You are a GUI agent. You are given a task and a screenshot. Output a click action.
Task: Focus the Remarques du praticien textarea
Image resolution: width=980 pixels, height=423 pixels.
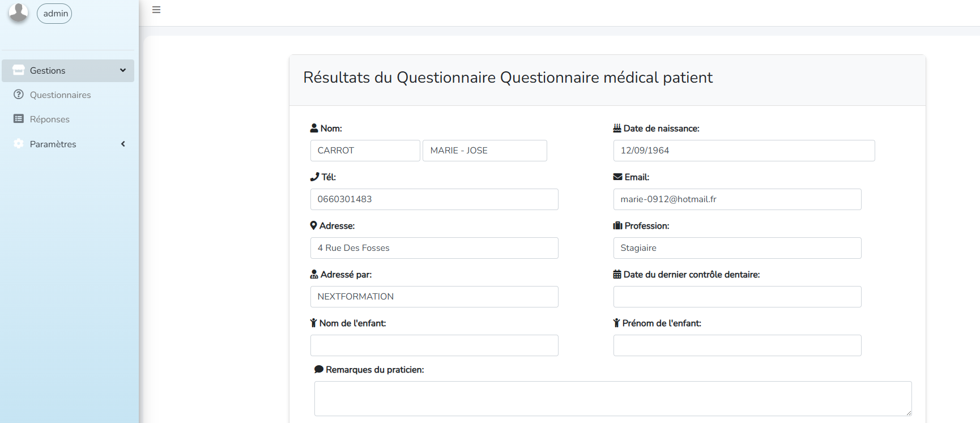pyautogui.click(x=613, y=399)
